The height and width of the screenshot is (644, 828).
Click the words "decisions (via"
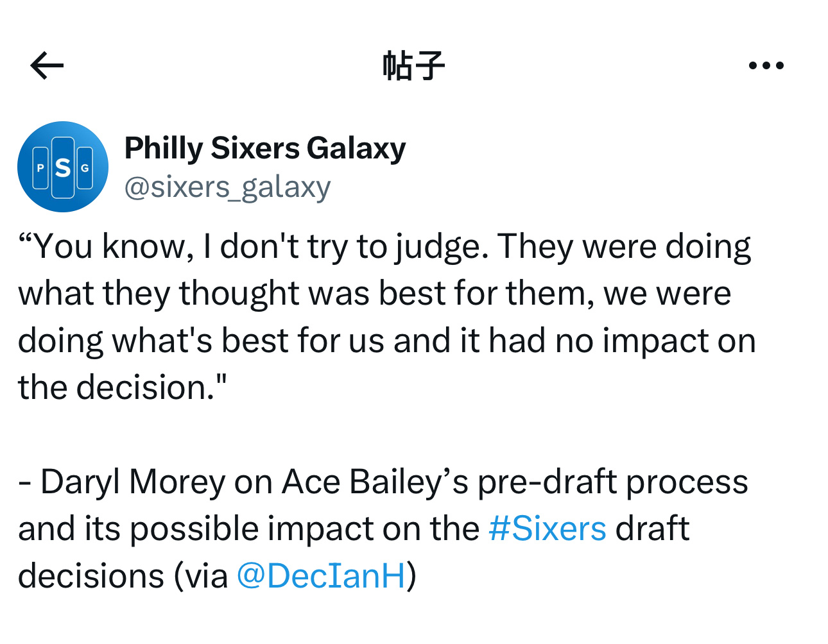point(123,575)
